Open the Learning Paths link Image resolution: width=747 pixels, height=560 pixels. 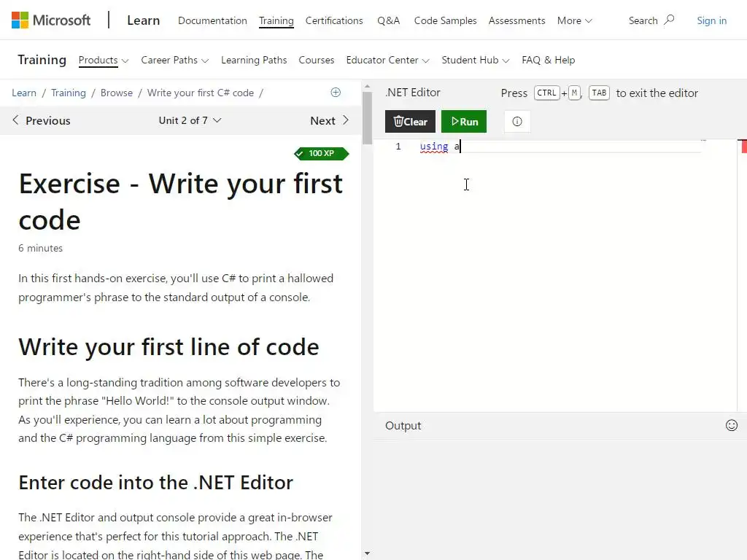254,60
